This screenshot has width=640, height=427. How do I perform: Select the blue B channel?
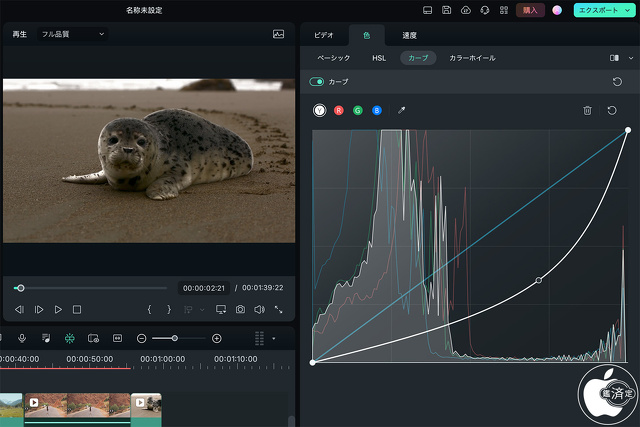[x=377, y=110]
